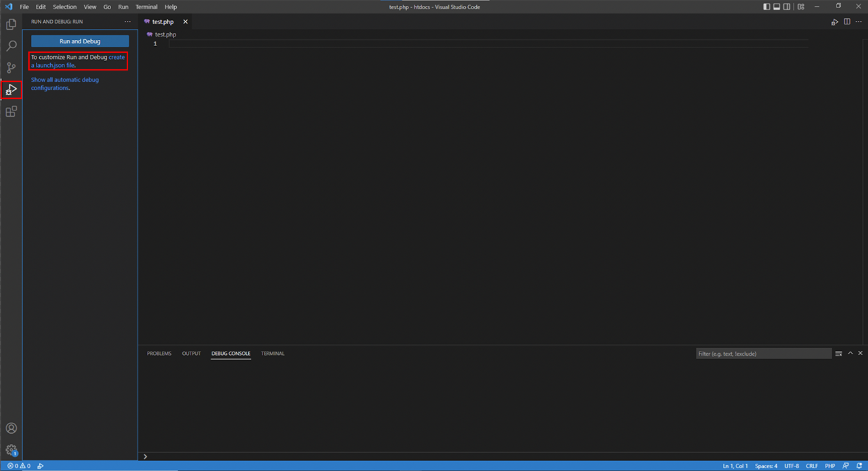868x471 pixels.
Task: Switch to the Problems tab
Action: pyautogui.click(x=159, y=353)
